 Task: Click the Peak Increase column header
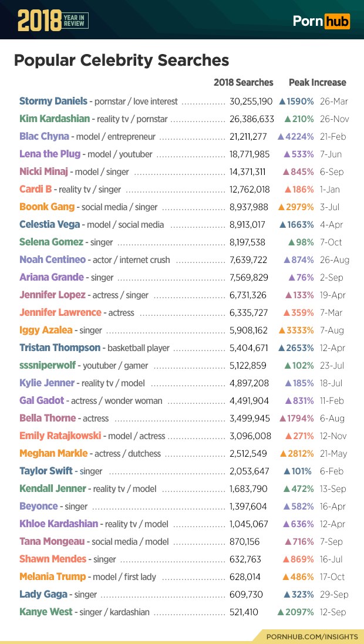pos(317,83)
